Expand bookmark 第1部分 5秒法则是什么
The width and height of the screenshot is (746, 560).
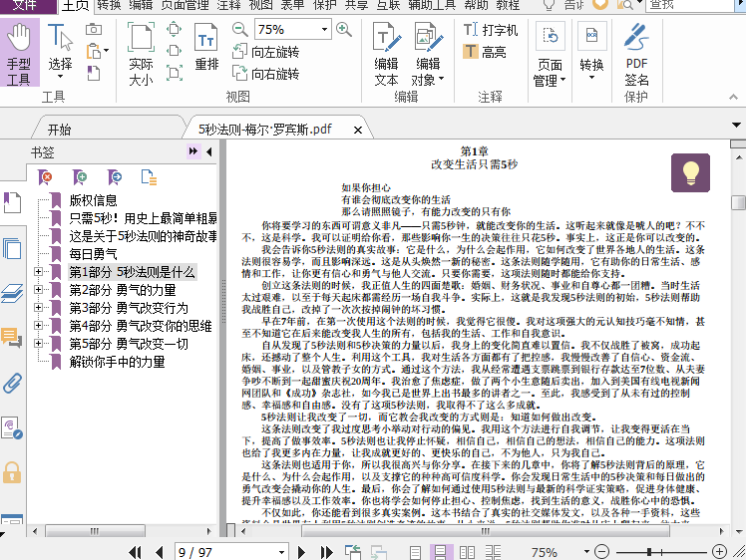tap(39, 272)
